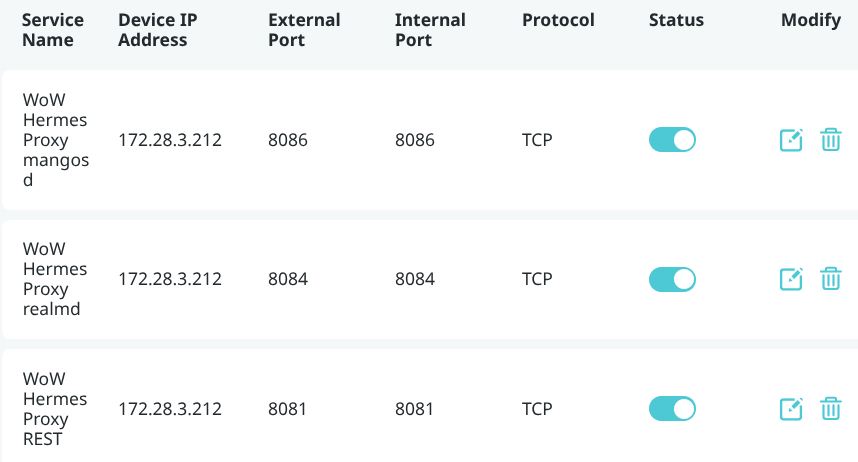
Task: Delete the WoW Hermes Proxy realmd rule
Action: coord(830,279)
